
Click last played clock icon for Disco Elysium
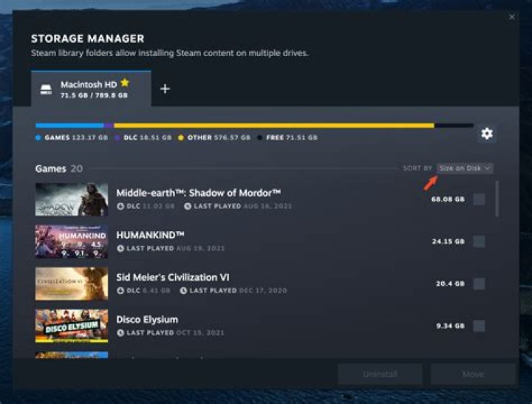pyautogui.click(x=120, y=333)
